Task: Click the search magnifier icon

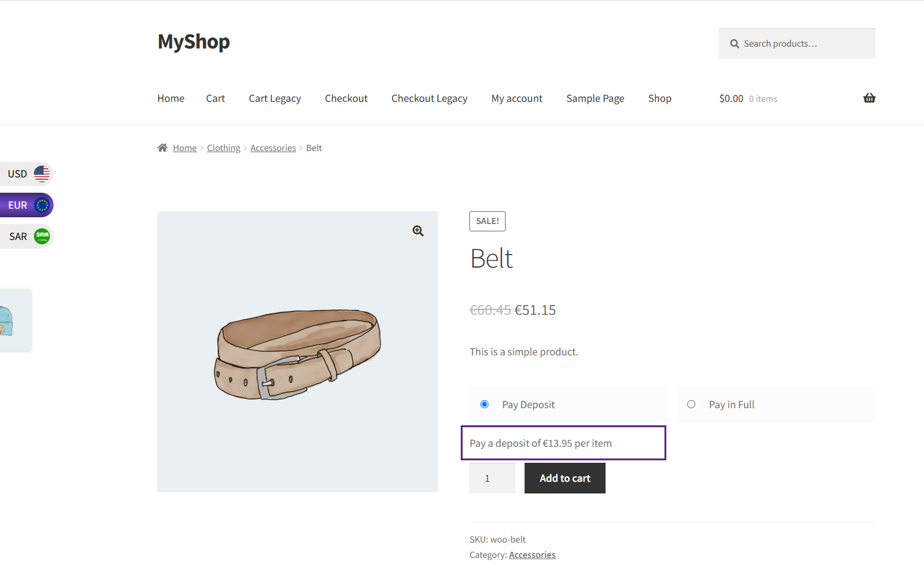Action: point(734,44)
